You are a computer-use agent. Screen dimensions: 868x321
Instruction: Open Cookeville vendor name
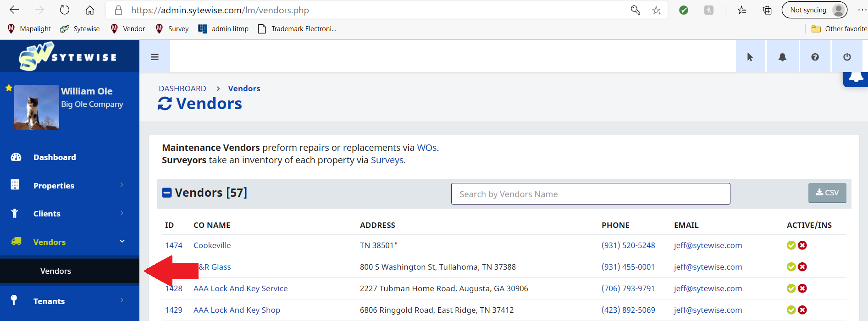click(x=212, y=245)
